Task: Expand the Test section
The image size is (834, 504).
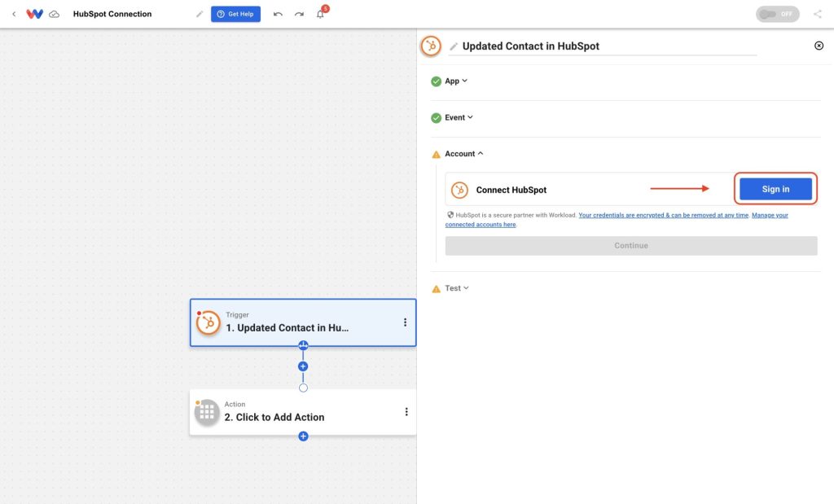Action: click(456, 288)
